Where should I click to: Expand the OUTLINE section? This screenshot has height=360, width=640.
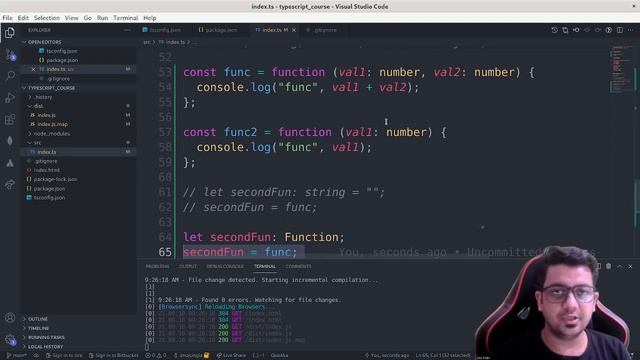pyautogui.click(x=79, y=319)
